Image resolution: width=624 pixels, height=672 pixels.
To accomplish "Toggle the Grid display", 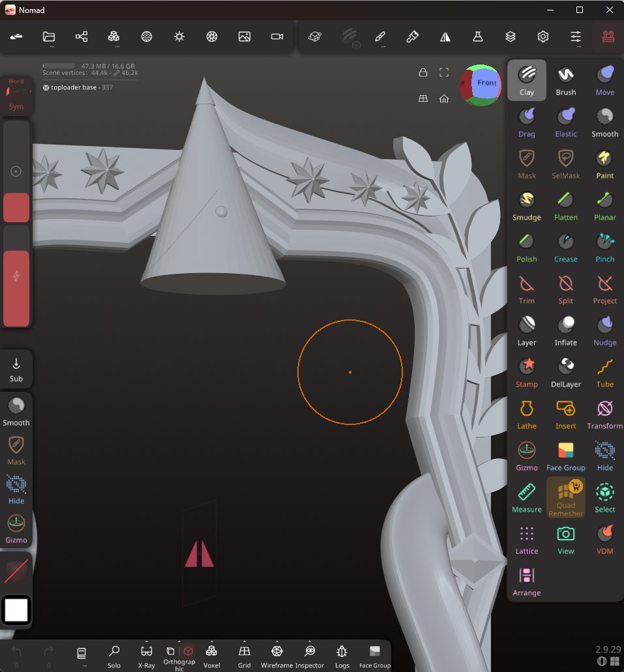I will pyautogui.click(x=244, y=656).
